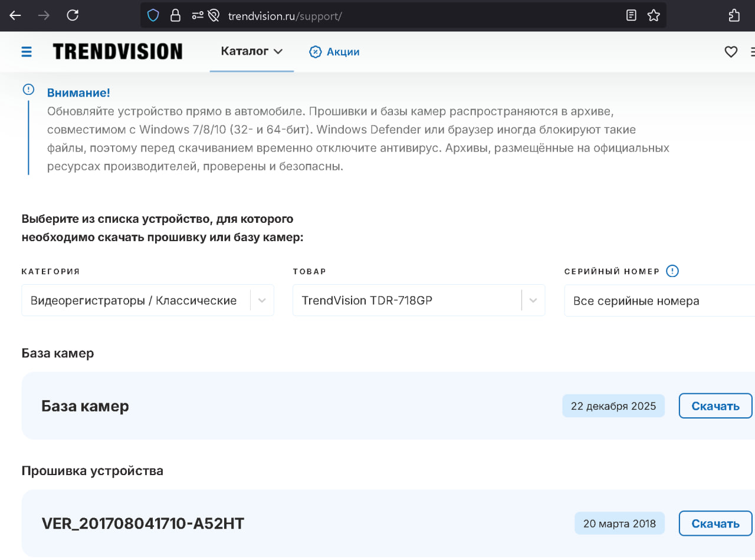Click the Акции discount badge icon
The height and width of the screenshot is (560, 755).
pyautogui.click(x=316, y=52)
